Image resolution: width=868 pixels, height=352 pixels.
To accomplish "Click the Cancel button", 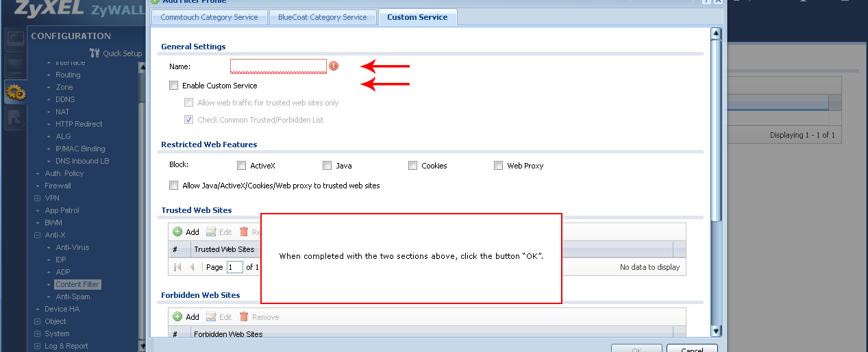I will (692, 349).
